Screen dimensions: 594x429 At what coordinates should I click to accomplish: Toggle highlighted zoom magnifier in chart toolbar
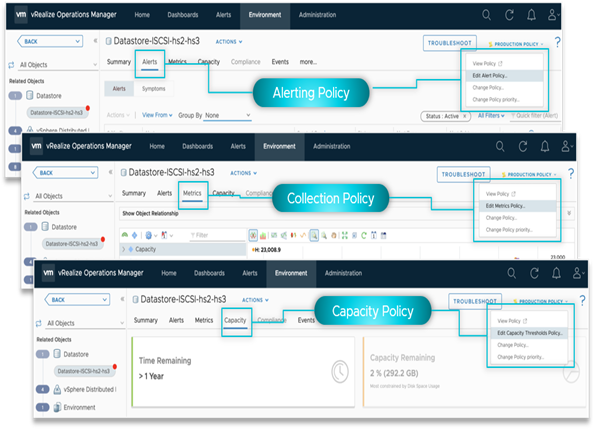click(314, 235)
